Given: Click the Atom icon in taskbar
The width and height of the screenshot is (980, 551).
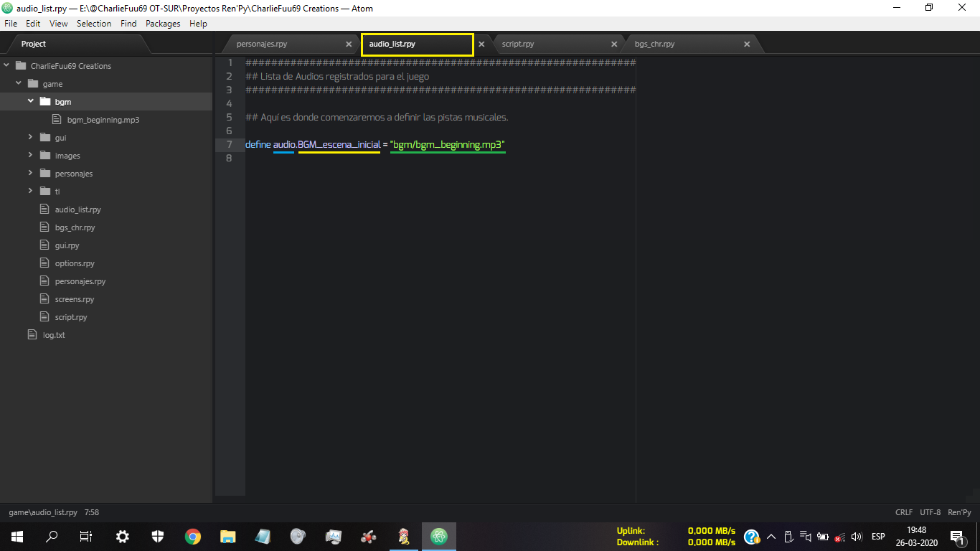Looking at the screenshot, I should [x=438, y=537].
